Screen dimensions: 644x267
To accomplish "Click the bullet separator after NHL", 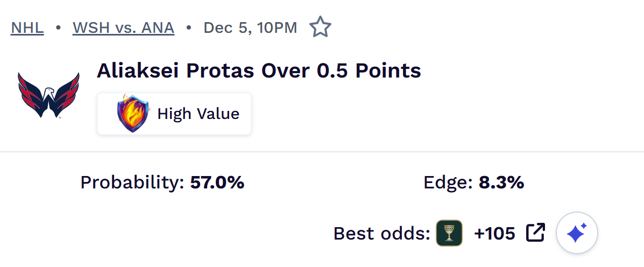I will point(58,27).
